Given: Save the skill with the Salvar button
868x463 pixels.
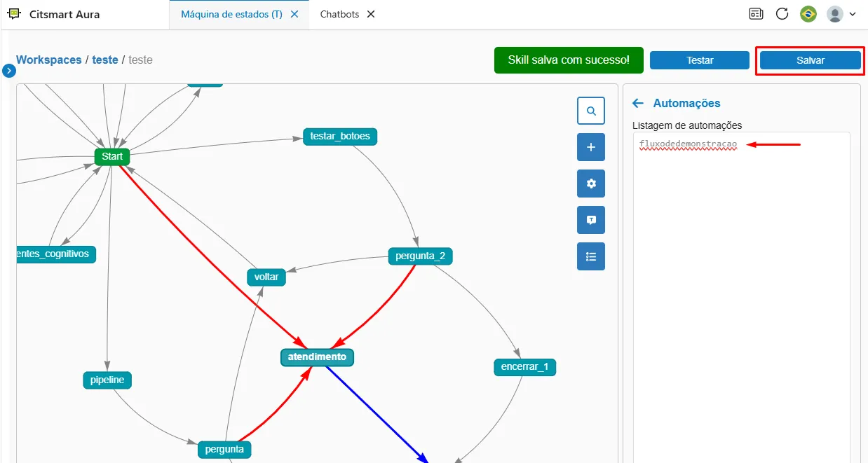Looking at the screenshot, I should pyautogui.click(x=811, y=60).
